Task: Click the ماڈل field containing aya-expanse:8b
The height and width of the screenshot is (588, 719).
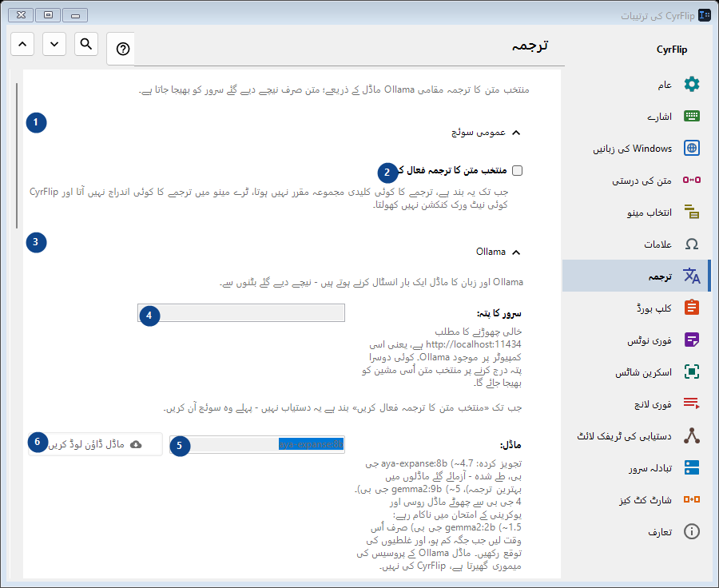Action: [257, 444]
